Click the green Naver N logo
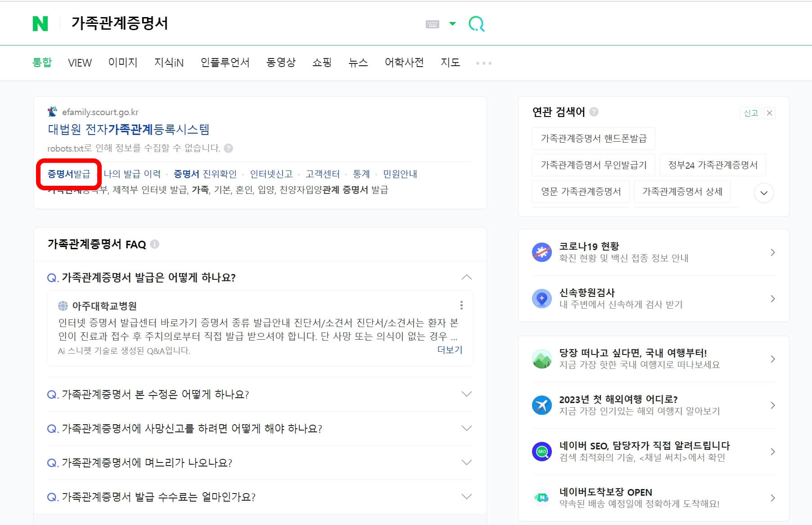 click(40, 23)
